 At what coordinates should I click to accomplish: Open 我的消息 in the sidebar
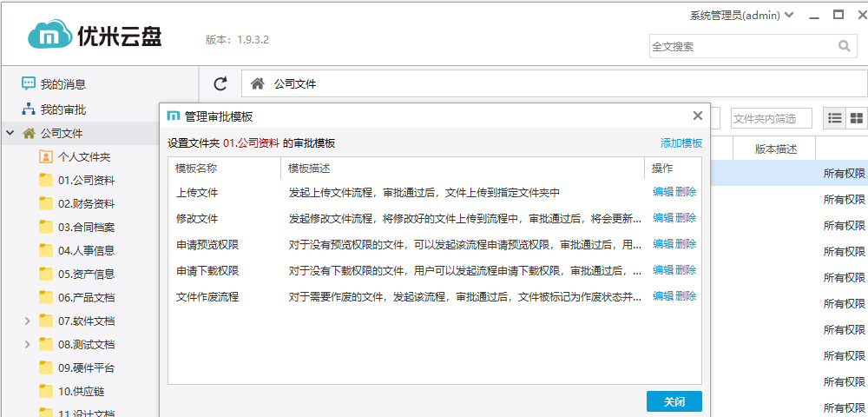click(62, 84)
